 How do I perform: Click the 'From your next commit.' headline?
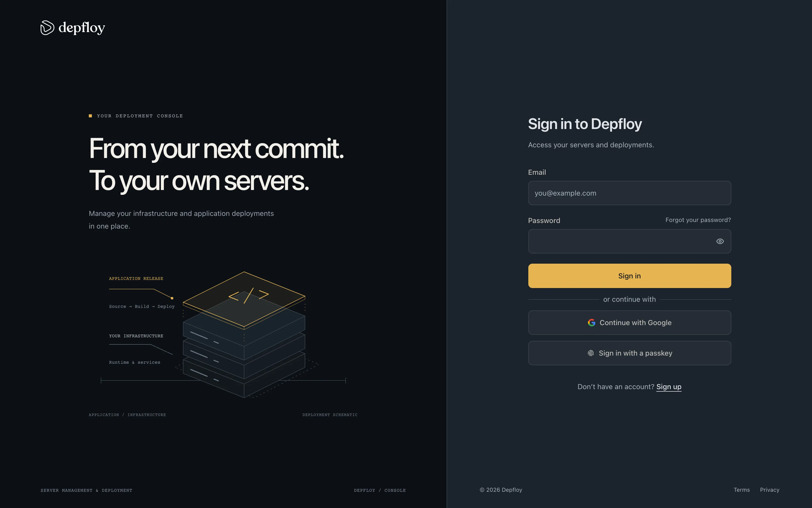point(216,149)
